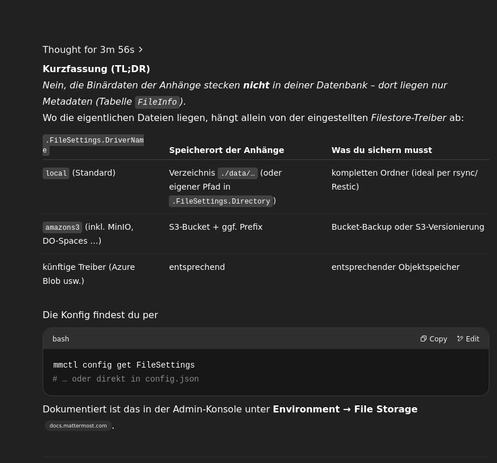This screenshot has width=497, height=463.
Task: Expand the 'Thought for 3m 56s' section
Action: [92, 50]
